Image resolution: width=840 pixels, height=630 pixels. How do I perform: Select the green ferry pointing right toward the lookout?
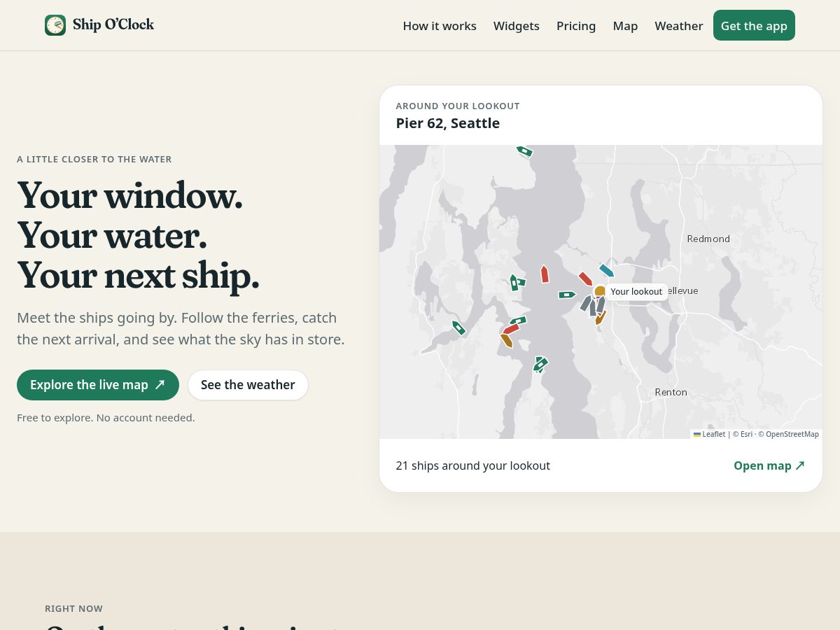click(567, 295)
